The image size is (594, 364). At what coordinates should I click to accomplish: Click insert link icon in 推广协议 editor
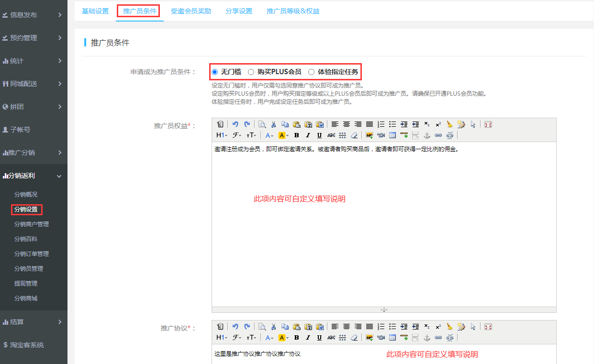(x=438, y=338)
